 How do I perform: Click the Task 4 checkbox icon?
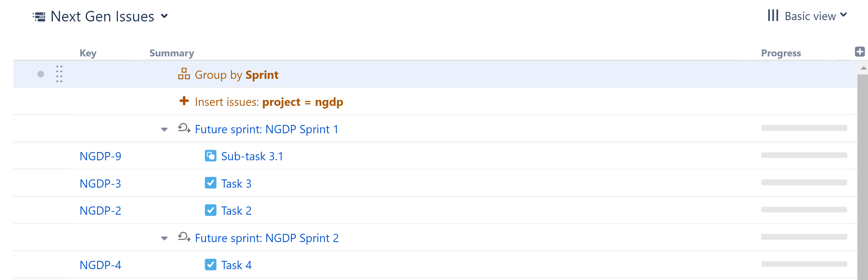point(211,264)
